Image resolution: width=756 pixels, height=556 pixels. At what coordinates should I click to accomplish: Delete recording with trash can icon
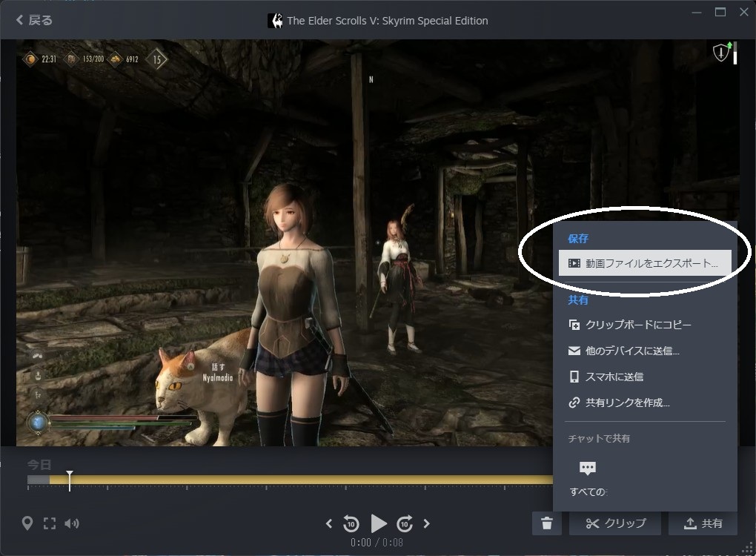(547, 523)
